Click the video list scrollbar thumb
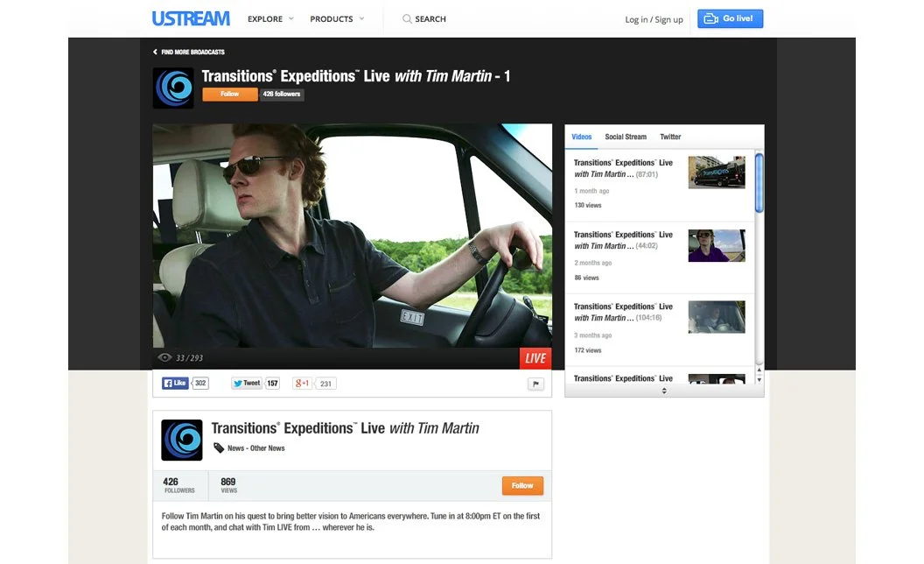Image resolution: width=924 pixels, height=564 pixels. click(x=759, y=183)
